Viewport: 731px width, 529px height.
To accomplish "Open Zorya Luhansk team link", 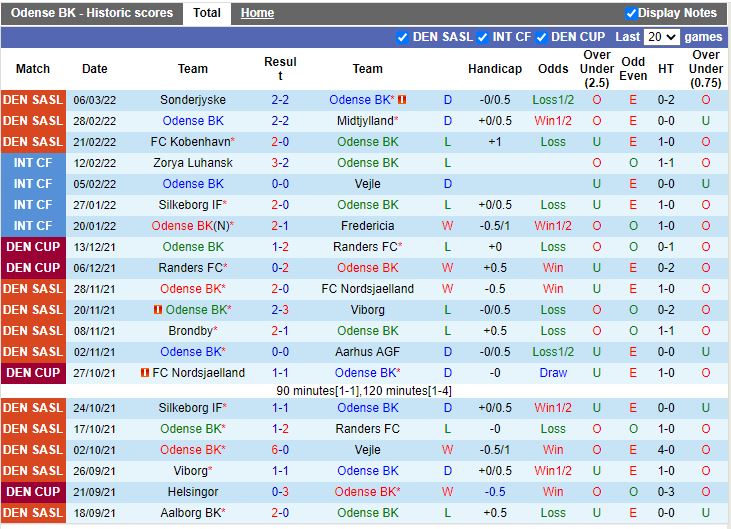I will [x=193, y=163].
